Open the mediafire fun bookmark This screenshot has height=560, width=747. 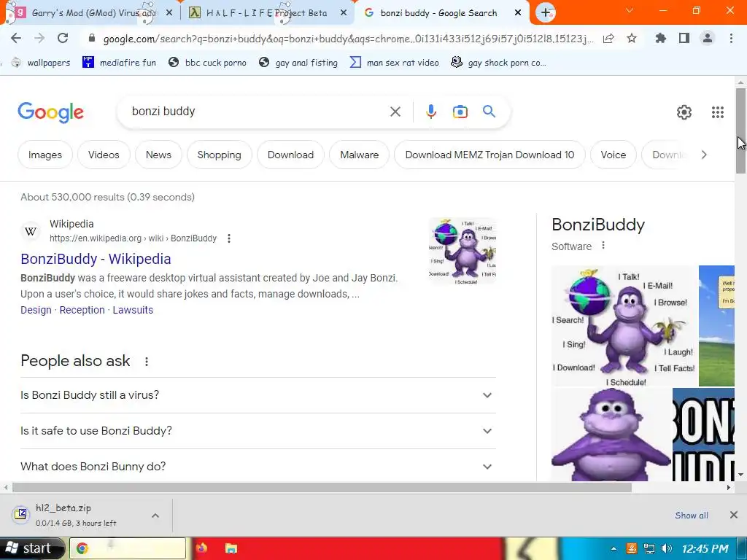(120, 63)
